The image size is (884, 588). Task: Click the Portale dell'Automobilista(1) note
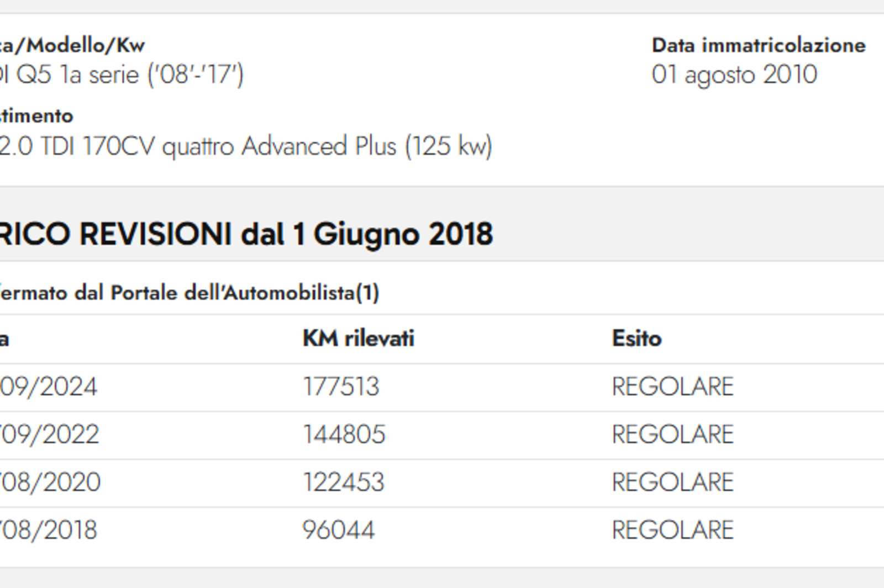(245, 293)
